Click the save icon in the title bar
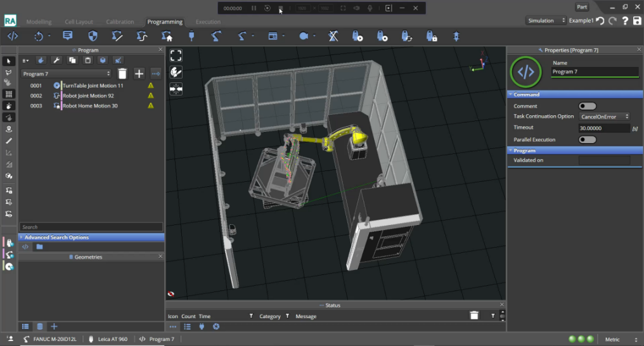Image resolution: width=644 pixels, height=346 pixels. click(637, 21)
